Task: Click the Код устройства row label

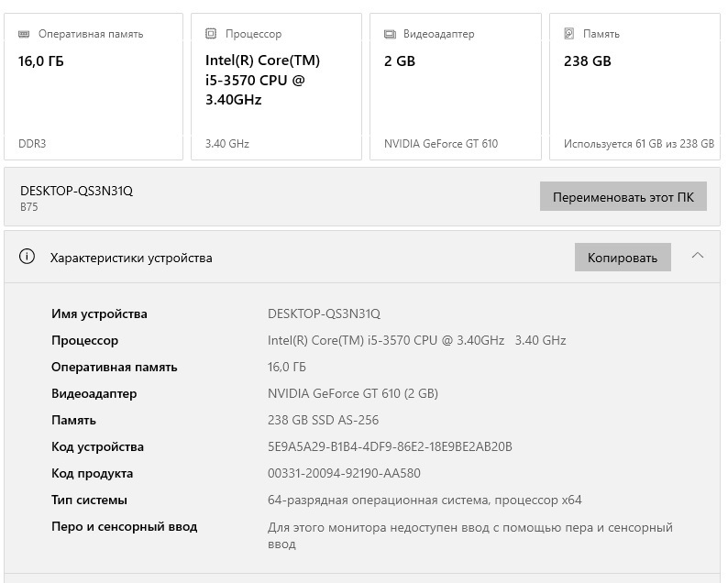Action: click(x=97, y=447)
